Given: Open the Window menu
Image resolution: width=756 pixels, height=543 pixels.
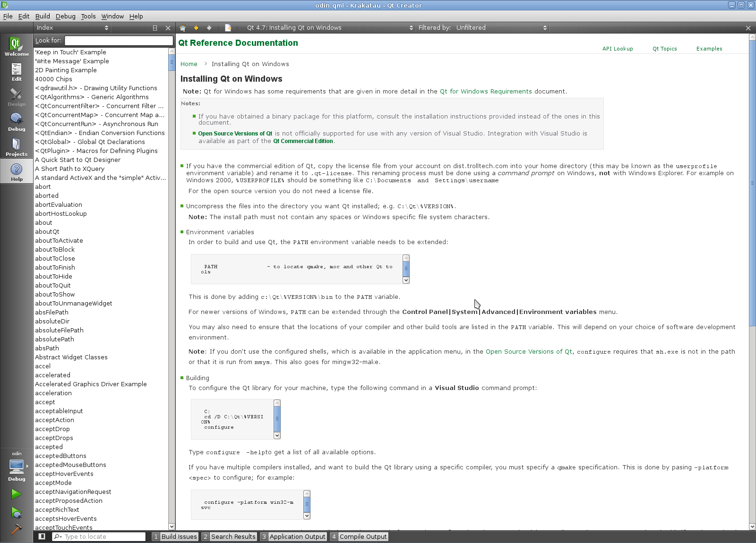Looking at the screenshot, I should [112, 16].
